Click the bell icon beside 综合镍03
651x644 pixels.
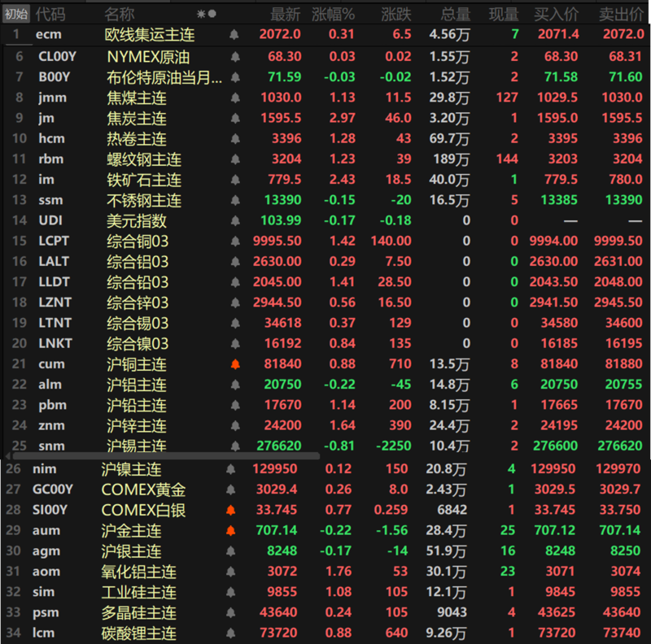click(235, 343)
